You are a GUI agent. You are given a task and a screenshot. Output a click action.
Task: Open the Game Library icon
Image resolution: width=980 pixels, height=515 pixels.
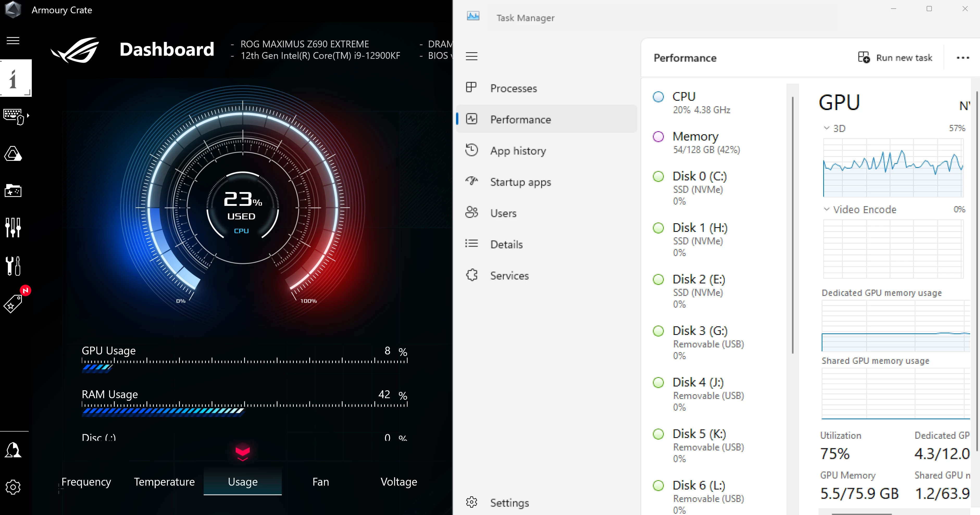(x=13, y=191)
